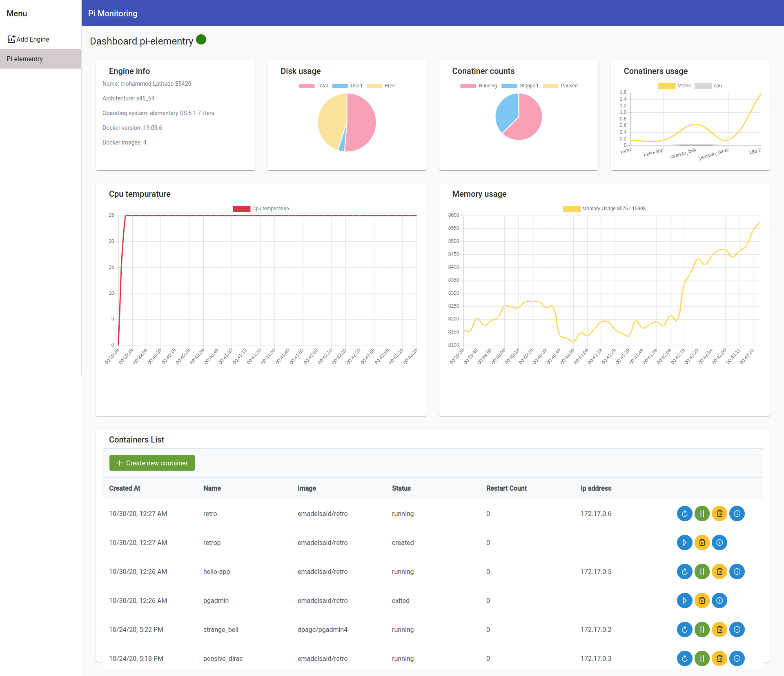
Task: Show info for pgadmin container
Action: 719,600
